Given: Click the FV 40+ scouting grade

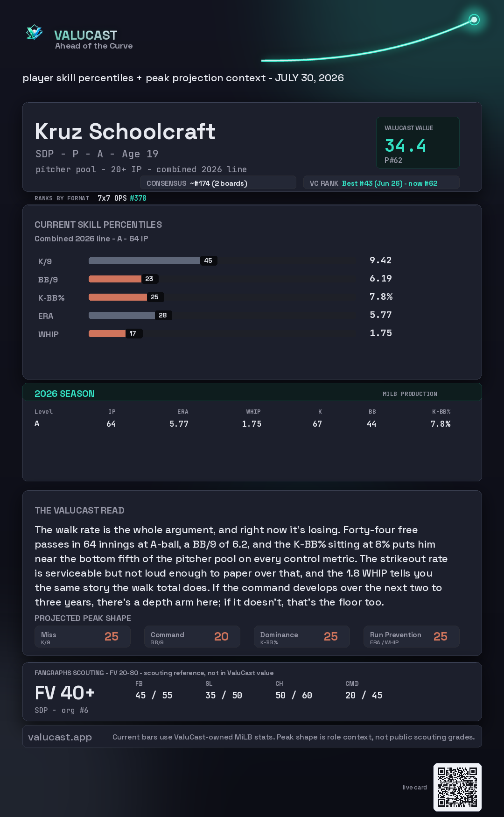Looking at the screenshot, I should 65,693.
